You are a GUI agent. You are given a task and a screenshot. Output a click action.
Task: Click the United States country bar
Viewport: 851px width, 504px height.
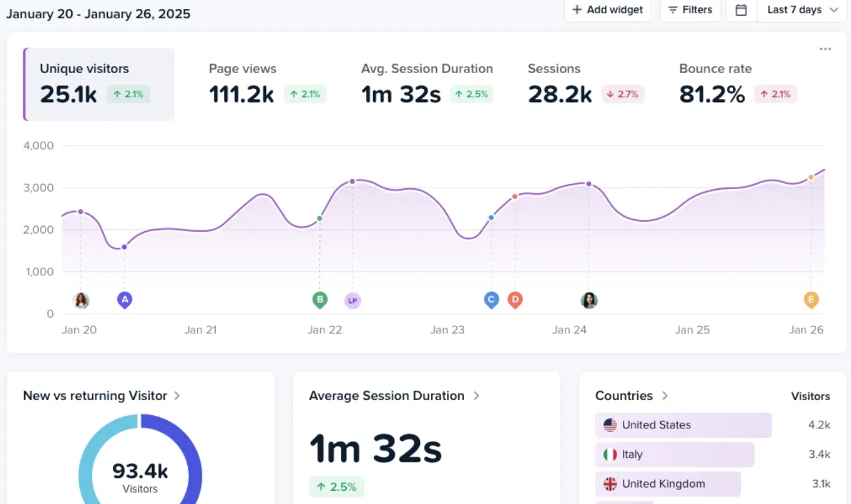click(683, 425)
